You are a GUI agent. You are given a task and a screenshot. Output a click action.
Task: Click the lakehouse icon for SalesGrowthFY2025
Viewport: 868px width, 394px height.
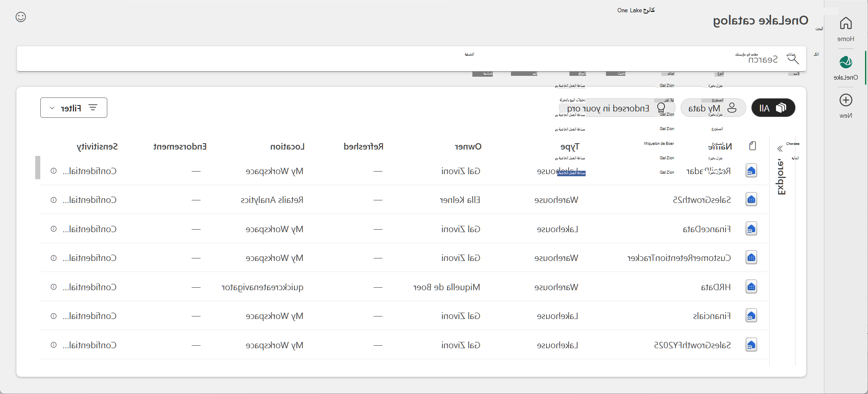tap(751, 345)
